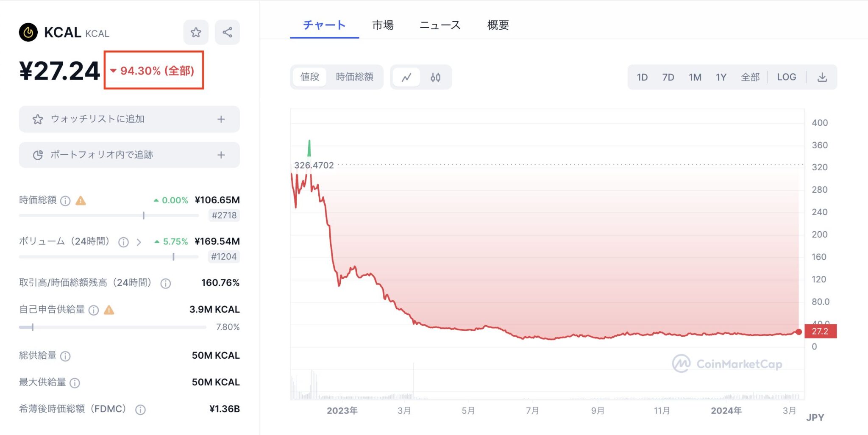Click the CoinMarketCap watermark logo
Screen dimensions: 868x435
(682, 363)
